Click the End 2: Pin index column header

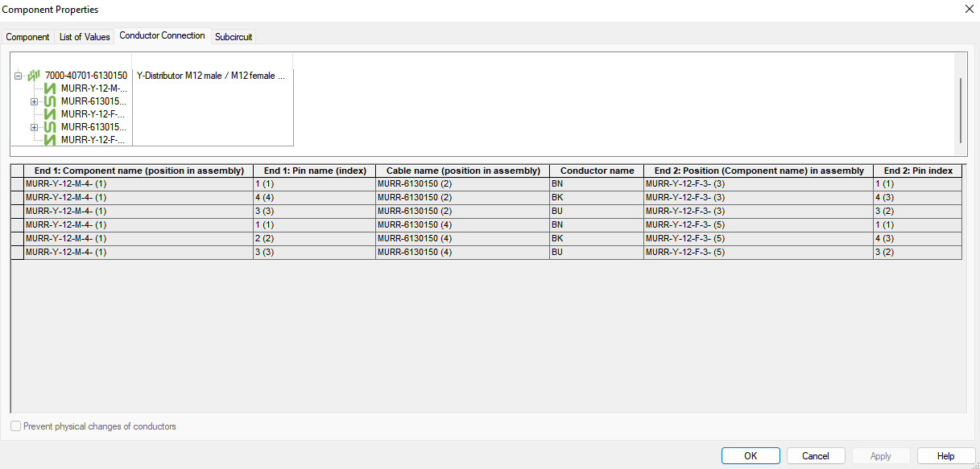[918, 171]
